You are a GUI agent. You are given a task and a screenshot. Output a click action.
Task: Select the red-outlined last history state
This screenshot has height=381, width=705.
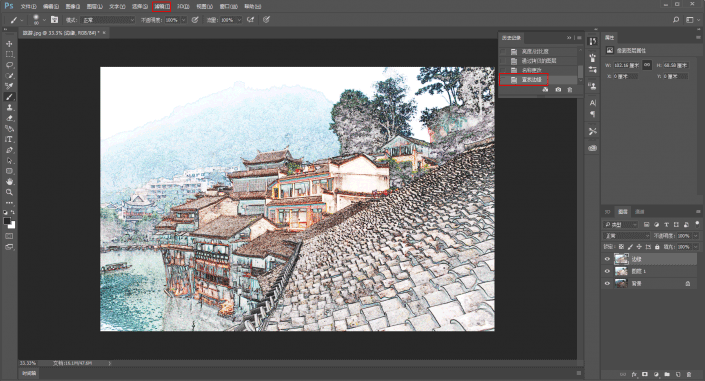coord(524,80)
